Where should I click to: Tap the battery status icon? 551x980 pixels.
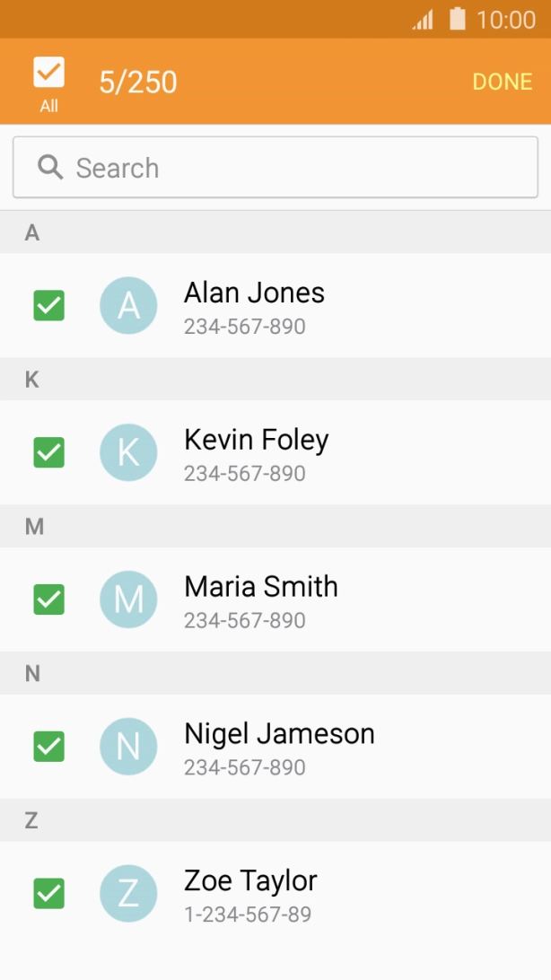coord(458,19)
